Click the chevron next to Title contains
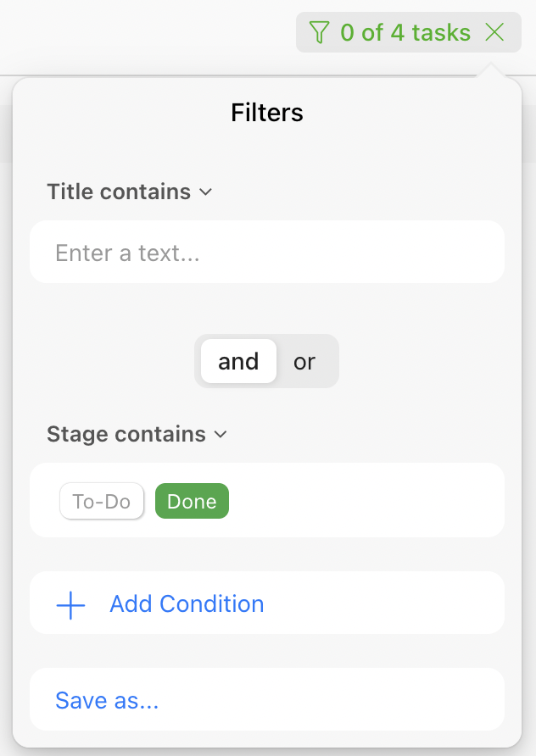 [205, 192]
